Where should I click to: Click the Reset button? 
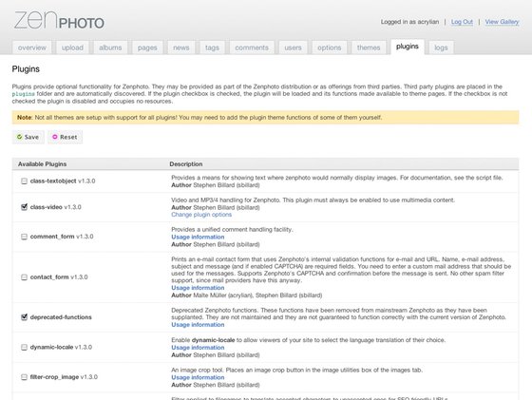[65, 137]
